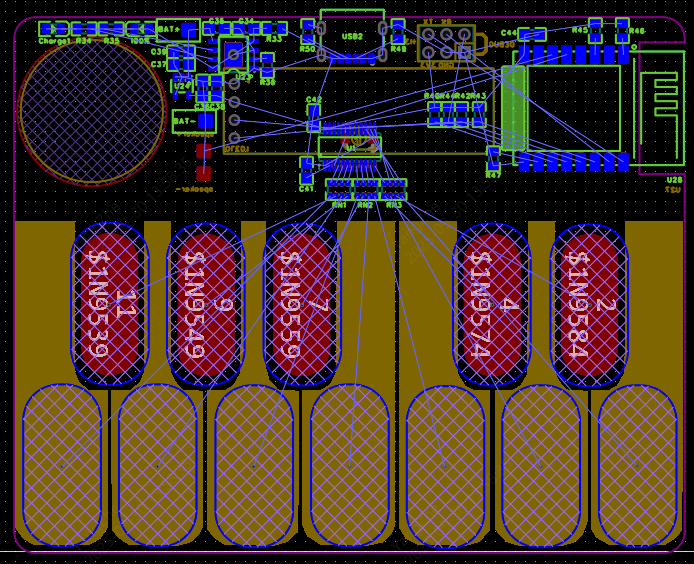Click resistor network RN1
The image size is (694, 564).
tap(339, 189)
